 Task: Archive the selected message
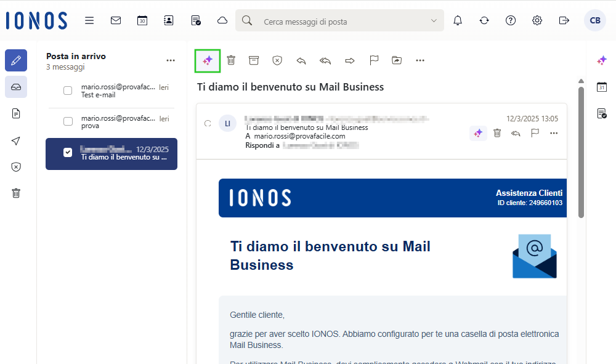(254, 60)
